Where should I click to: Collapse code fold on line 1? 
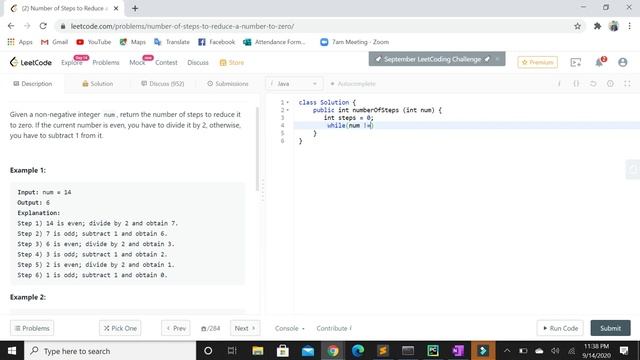click(x=288, y=102)
